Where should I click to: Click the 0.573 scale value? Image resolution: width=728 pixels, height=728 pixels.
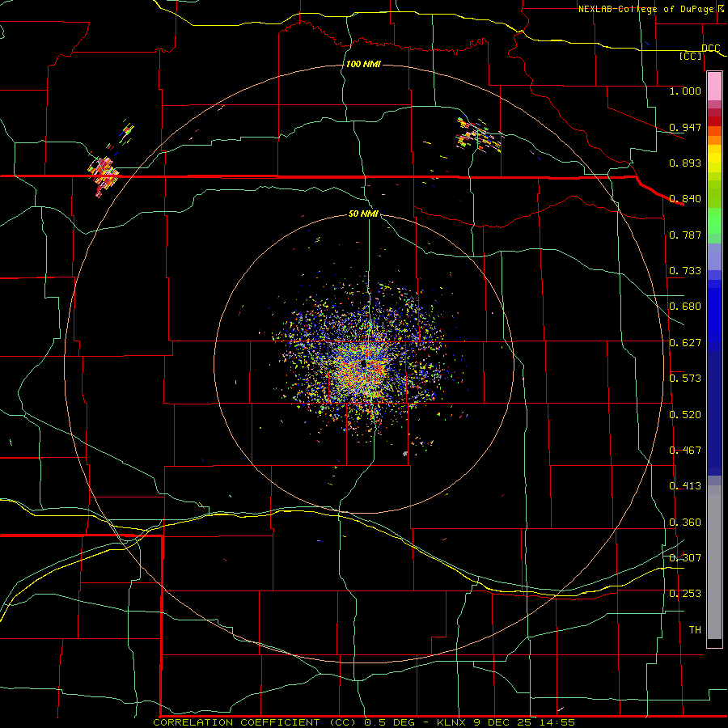pyautogui.click(x=685, y=379)
